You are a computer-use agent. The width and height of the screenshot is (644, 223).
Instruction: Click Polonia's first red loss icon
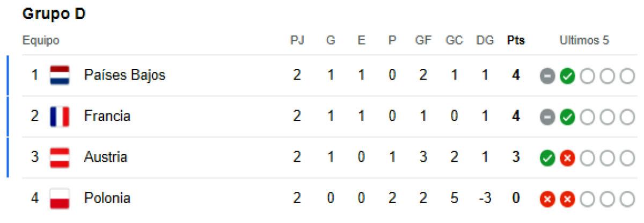547,199
